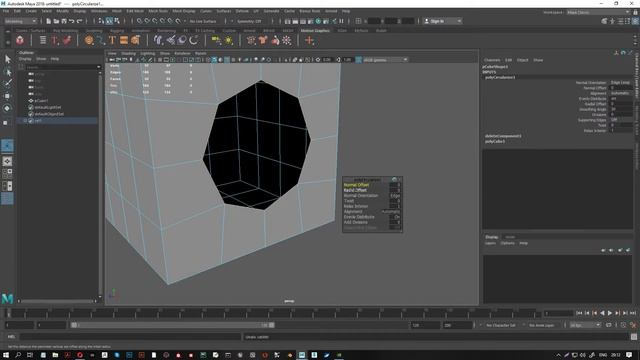The height and width of the screenshot is (360, 640).
Task: Create a new scene from the toolbar
Action: click(x=49, y=21)
